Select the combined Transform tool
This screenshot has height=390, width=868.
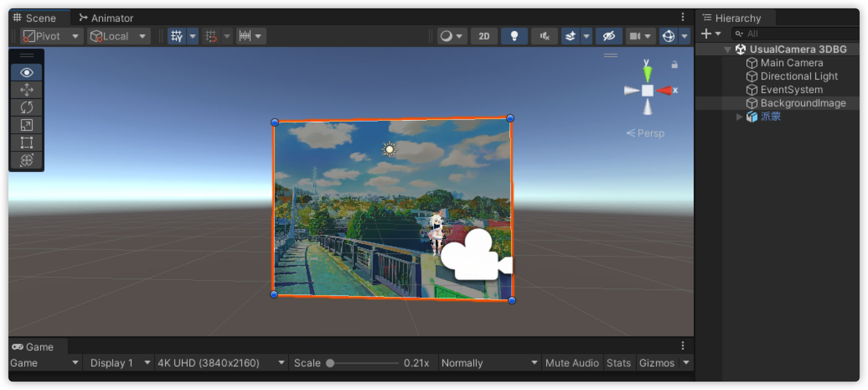point(26,160)
